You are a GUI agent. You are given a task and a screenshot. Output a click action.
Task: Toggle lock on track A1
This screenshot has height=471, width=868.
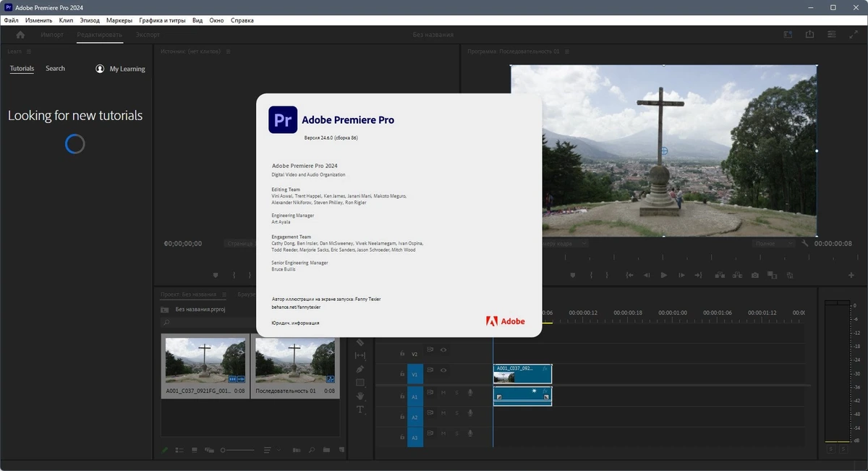402,396
